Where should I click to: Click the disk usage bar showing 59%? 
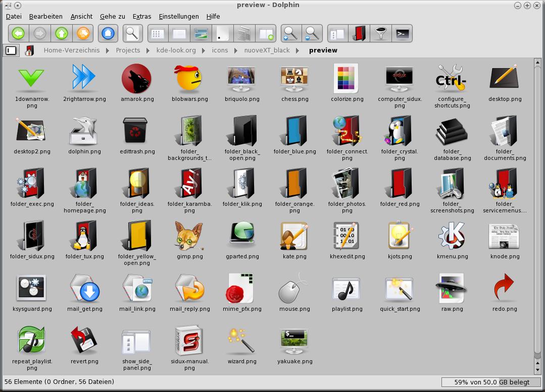tap(491, 382)
